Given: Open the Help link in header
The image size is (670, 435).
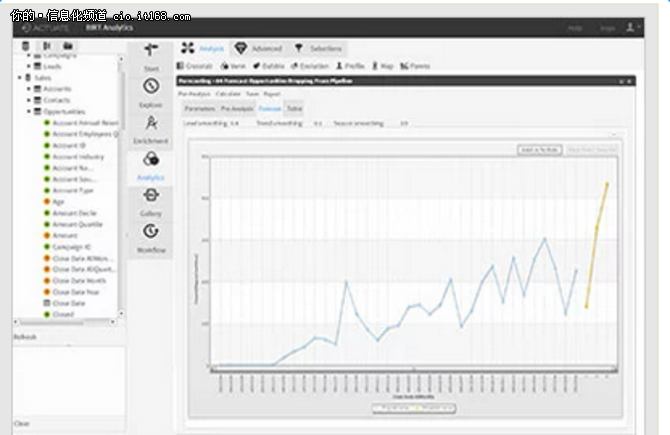Looking at the screenshot, I should 575,28.
